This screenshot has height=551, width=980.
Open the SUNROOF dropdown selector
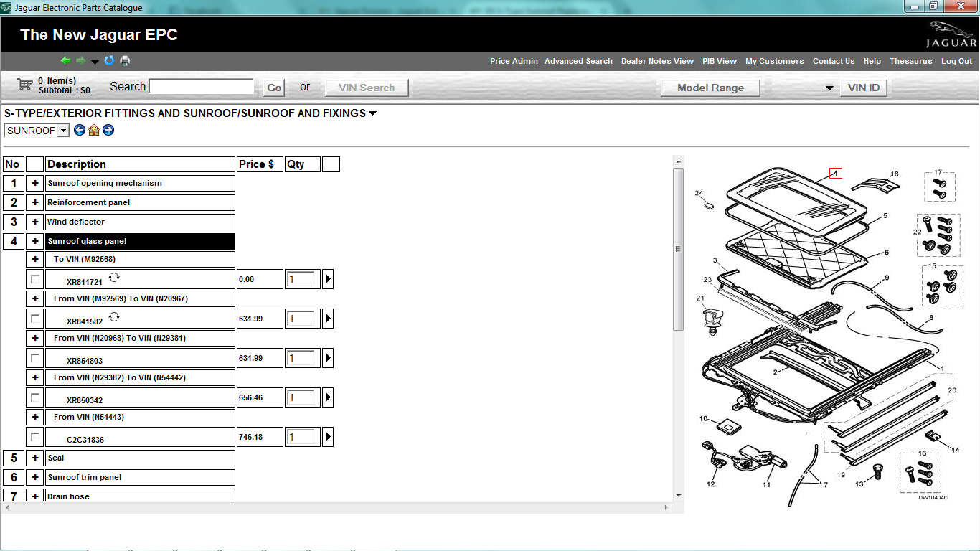63,131
